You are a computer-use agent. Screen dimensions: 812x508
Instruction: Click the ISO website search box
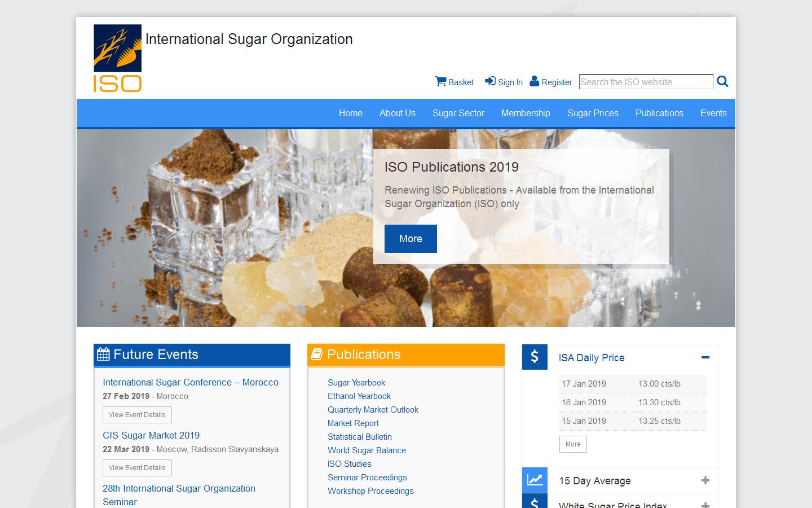tap(646, 82)
